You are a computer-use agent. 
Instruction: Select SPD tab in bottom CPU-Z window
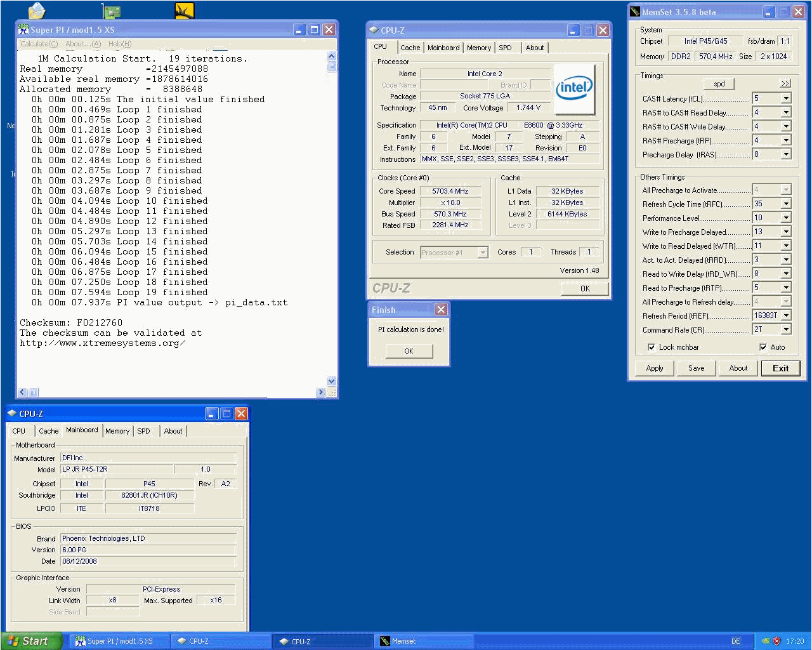[x=144, y=431]
